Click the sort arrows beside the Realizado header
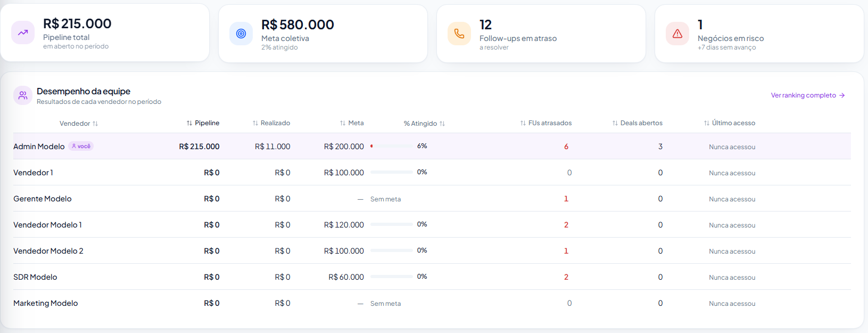This screenshot has height=333, width=868. [x=255, y=123]
